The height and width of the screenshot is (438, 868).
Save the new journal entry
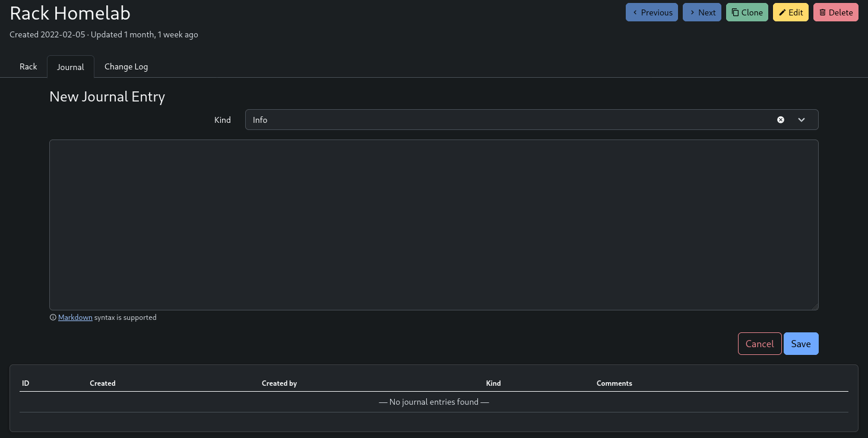point(800,344)
